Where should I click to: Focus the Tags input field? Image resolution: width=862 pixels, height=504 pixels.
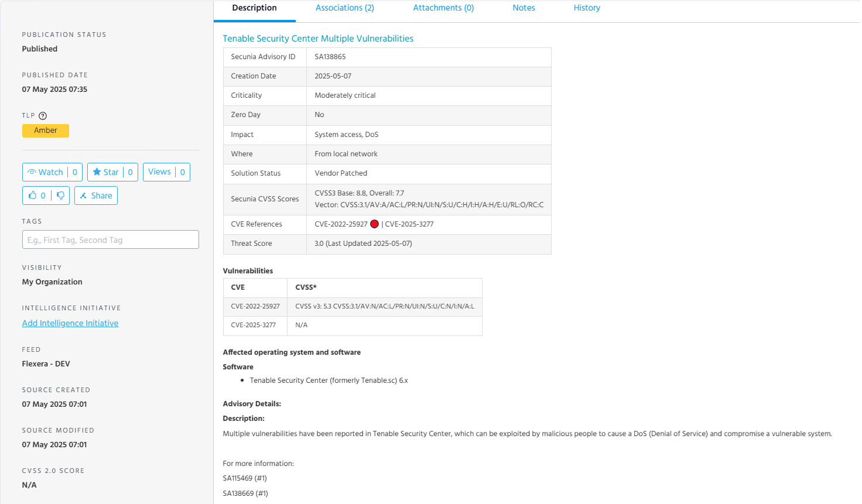(111, 239)
